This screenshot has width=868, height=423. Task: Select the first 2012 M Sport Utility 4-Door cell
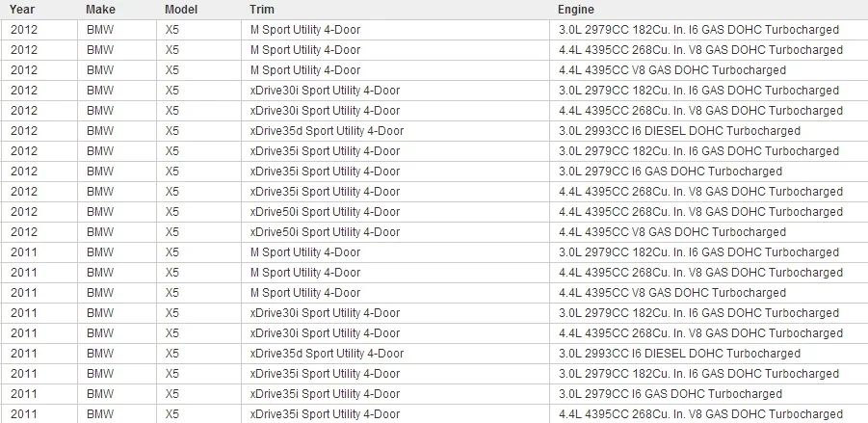click(395, 30)
